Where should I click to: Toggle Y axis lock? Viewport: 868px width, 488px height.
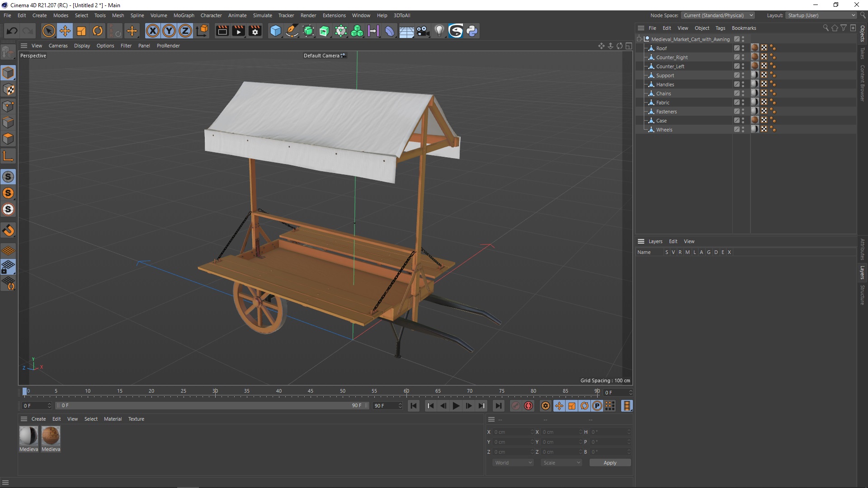pyautogui.click(x=169, y=31)
